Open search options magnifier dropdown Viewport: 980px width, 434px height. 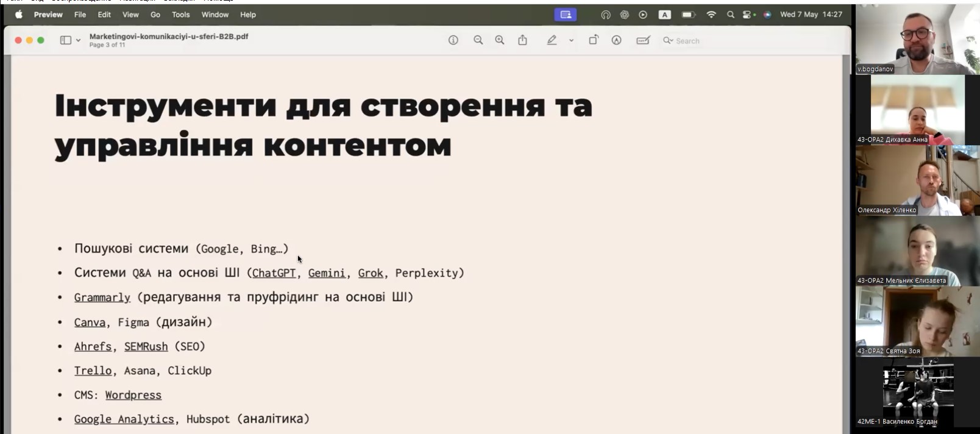point(668,41)
